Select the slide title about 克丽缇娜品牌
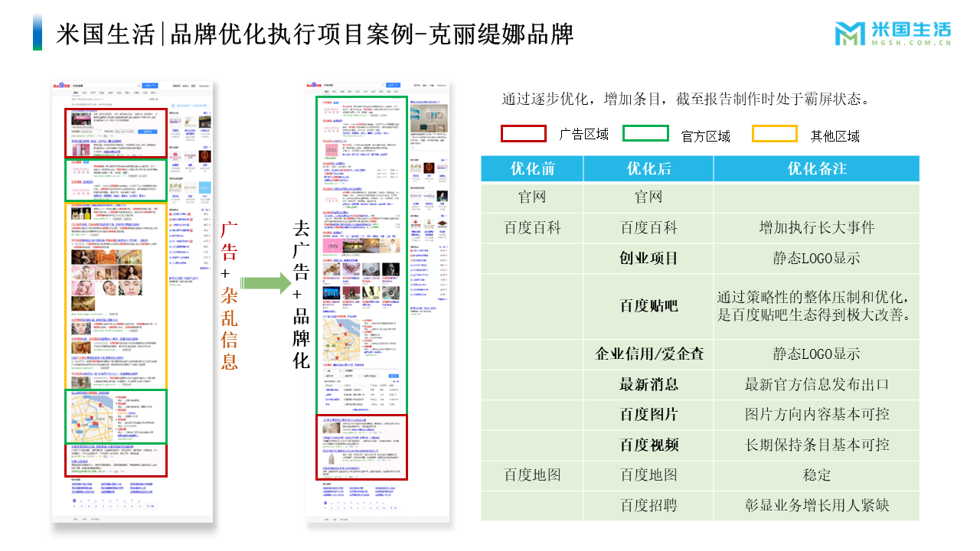The image size is (980, 551). (x=315, y=34)
